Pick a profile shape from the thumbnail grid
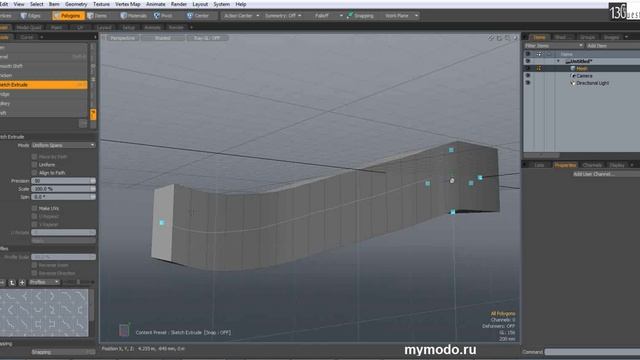The height and width of the screenshot is (360, 640). (44, 313)
